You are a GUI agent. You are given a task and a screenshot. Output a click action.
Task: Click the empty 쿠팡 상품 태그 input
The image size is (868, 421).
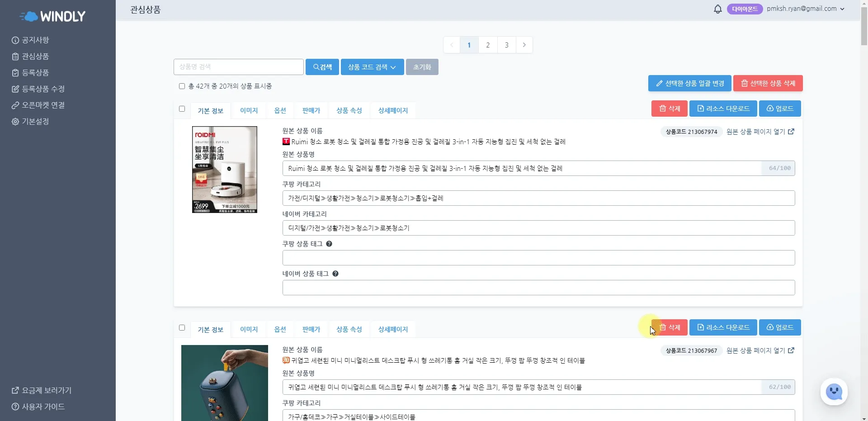click(x=538, y=258)
